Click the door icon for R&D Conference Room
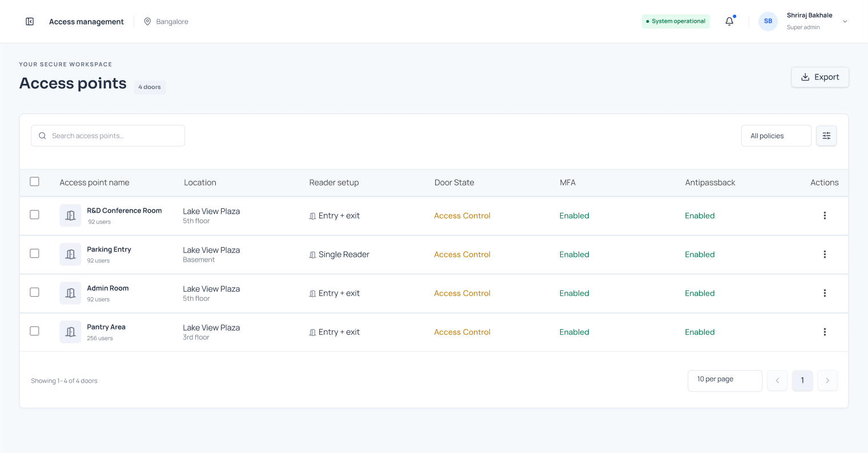 point(70,216)
